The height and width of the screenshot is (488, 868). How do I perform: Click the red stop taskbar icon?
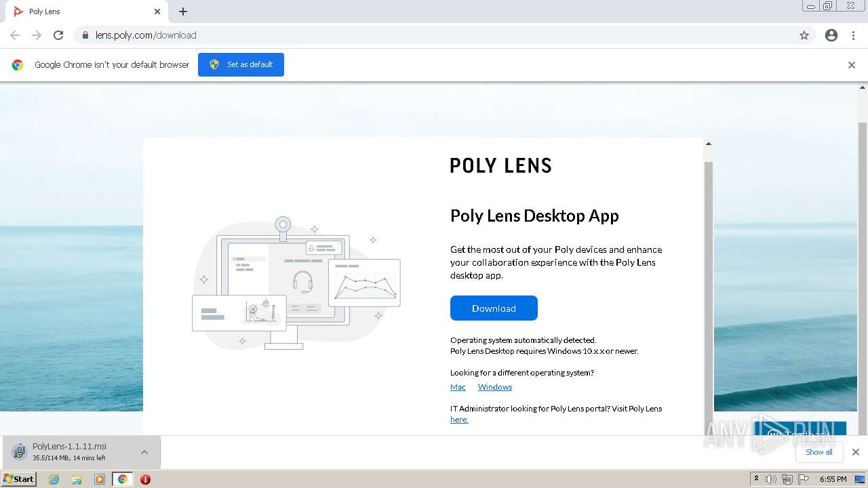tap(145, 479)
